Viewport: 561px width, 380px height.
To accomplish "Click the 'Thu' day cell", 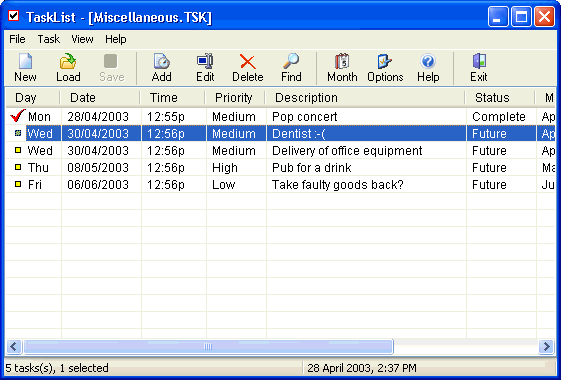I will 38,167.
